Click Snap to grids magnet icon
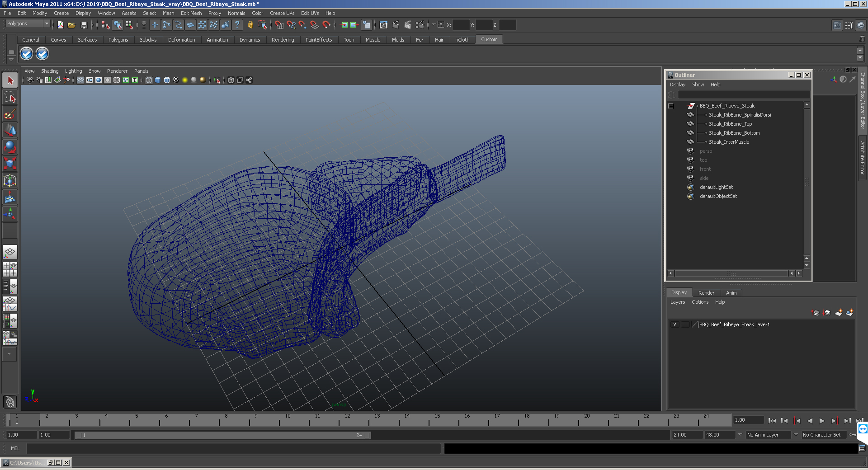The image size is (868, 470). (279, 25)
